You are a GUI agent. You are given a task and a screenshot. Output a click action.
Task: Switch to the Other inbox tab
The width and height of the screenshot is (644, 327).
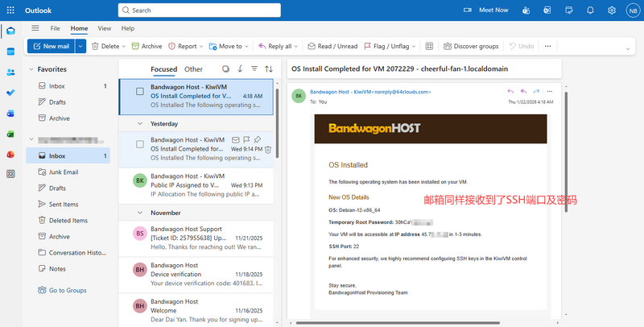[x=194, y=69]
